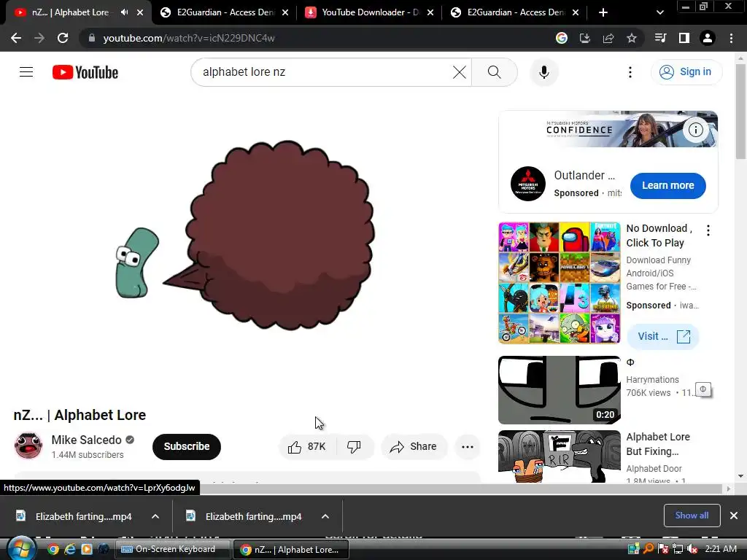The image size is (747, 560).
Task: Open the Windows Start button
Action: click(x=21, y=550)
